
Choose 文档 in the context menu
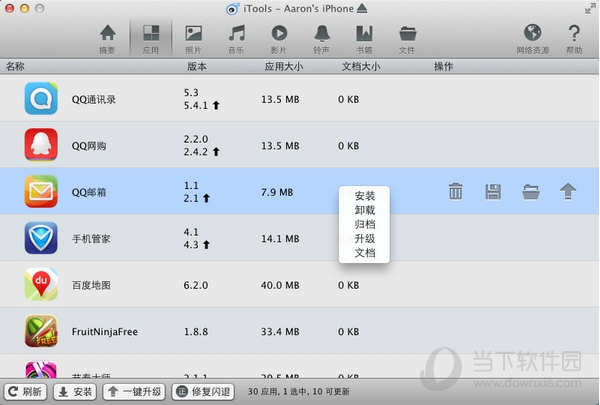point(365,253)
